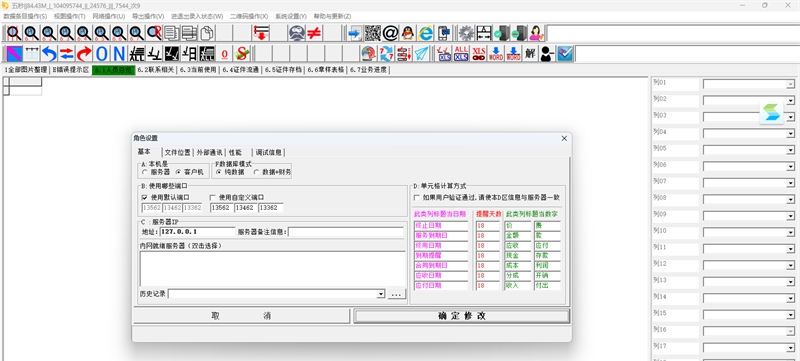
Task: Click the 地址 IP input field
Action: tap(197, 231)
